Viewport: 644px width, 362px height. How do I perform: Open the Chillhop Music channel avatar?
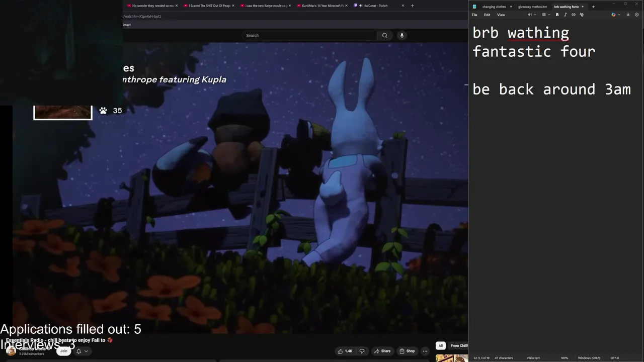[x=11, y=351]
